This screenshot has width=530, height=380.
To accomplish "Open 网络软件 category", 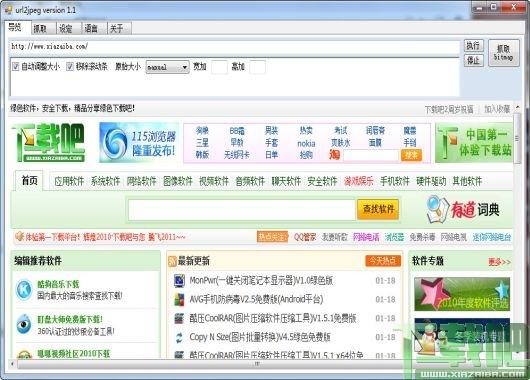I will (142, 181).
